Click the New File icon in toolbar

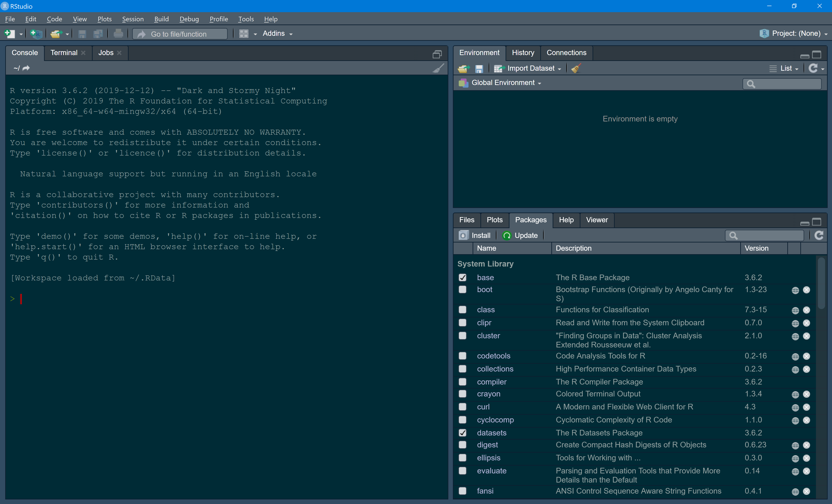click(x=10, y=34)
